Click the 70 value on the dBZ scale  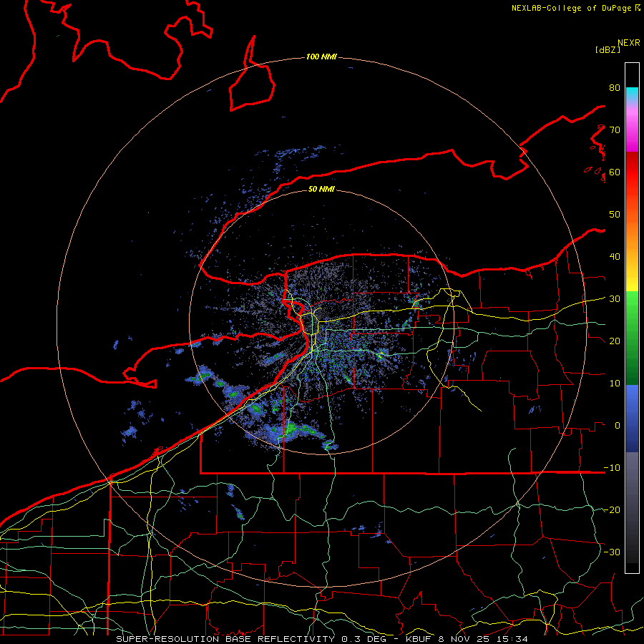click(615, 130)
